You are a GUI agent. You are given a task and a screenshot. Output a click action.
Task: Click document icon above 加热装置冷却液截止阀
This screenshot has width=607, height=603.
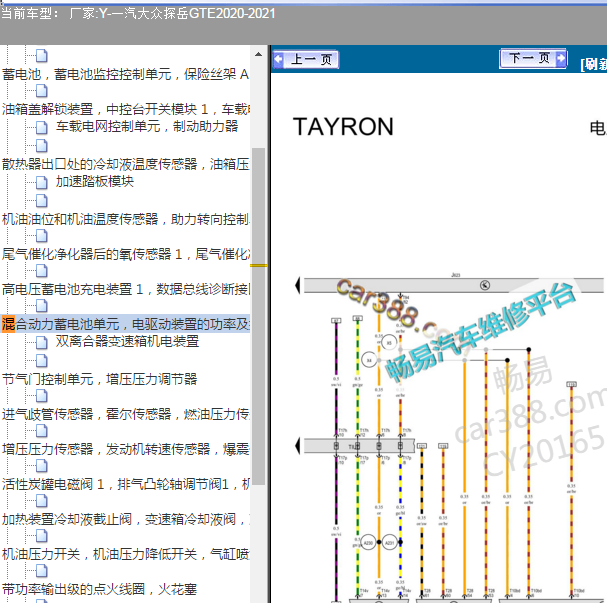[x=42, y=501]
